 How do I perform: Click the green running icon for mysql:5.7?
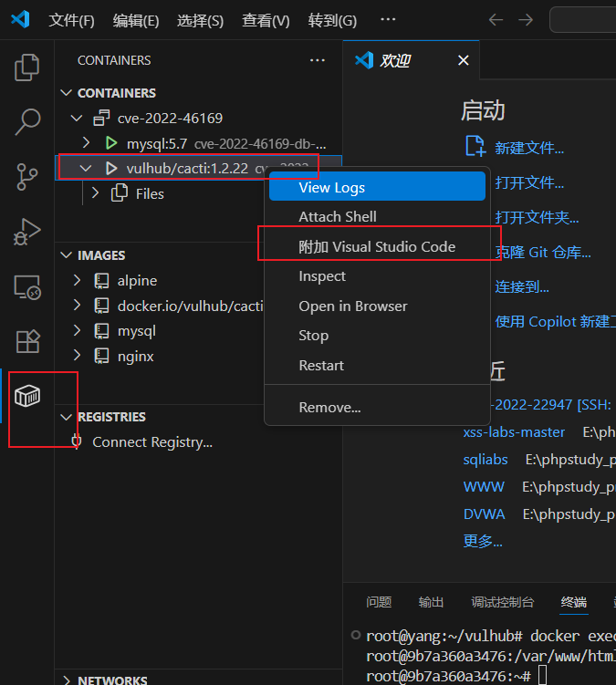point(111,143)
